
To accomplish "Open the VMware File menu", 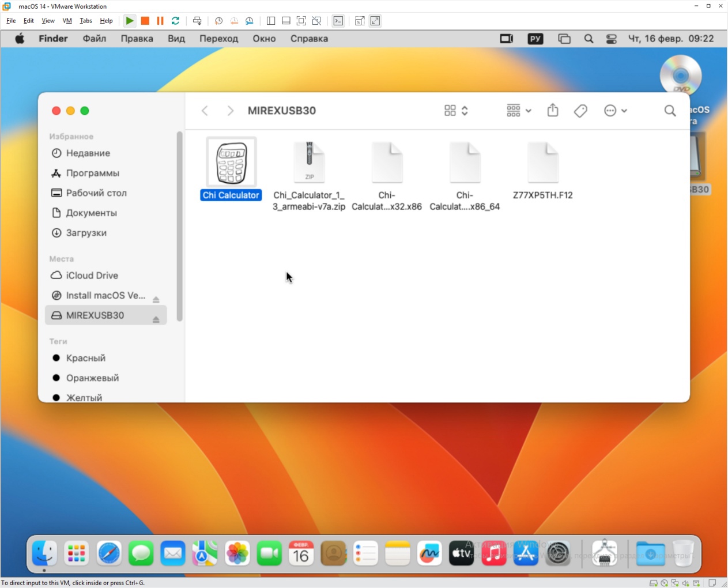I will [11, 21].
